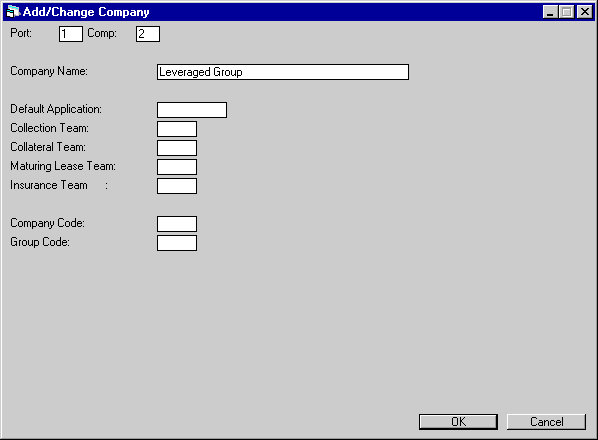The height and width of the screenshot is (440, 598).
Task: Click the Add/Change Company title bar text
Action: 86,12
